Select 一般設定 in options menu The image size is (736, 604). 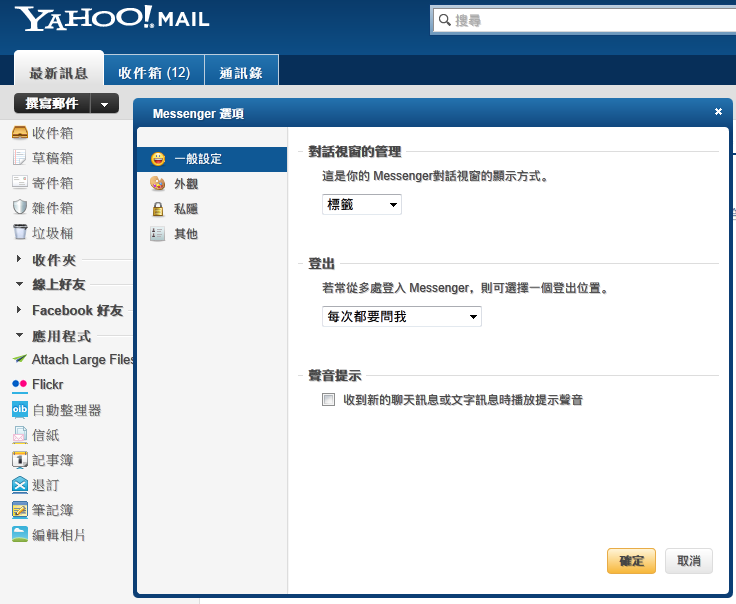(212, 159)
